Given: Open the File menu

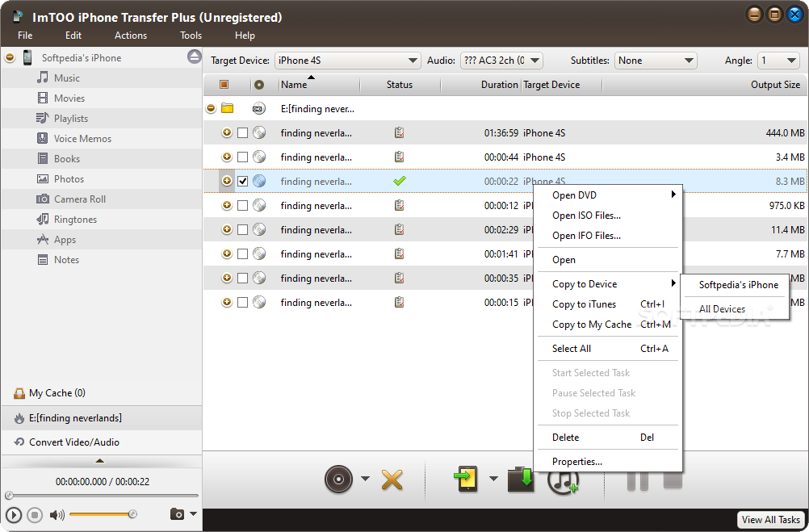Looking at the screenshot, I should tap(25, 36).
